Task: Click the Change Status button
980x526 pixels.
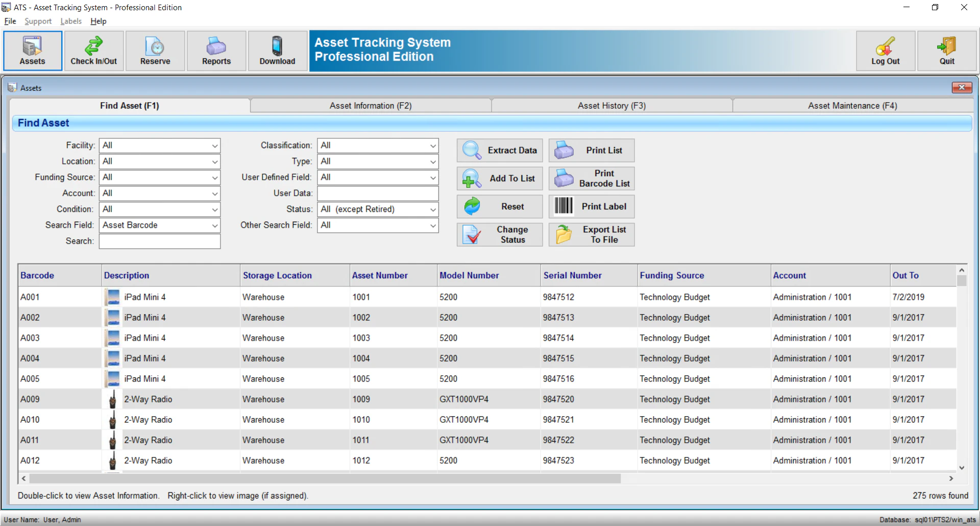Action: tap(499, 234)
